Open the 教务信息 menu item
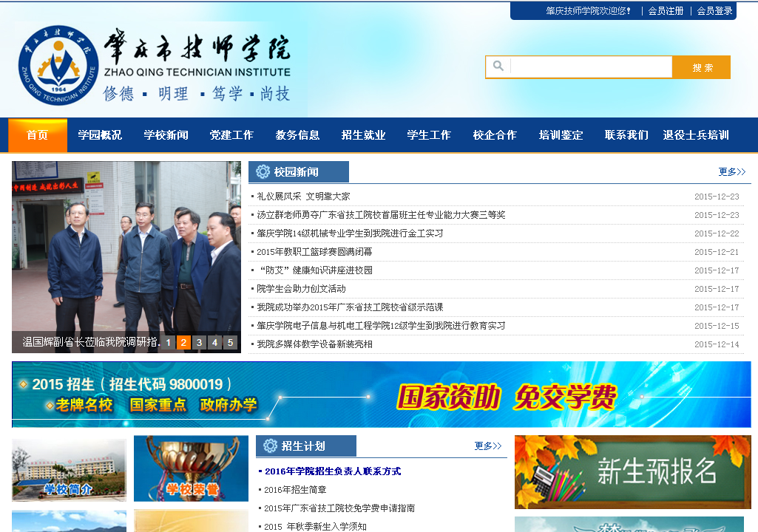This screenshot has height=532, width=758. (297, 134)
